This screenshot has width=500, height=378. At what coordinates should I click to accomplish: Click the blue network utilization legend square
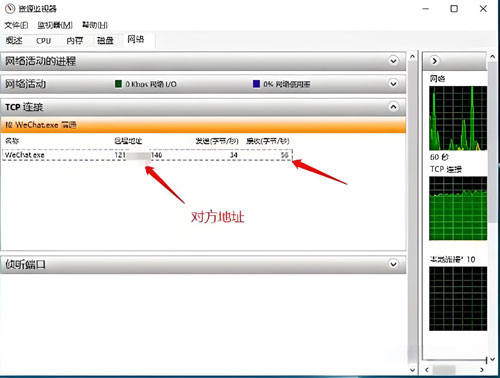[256, 84]
